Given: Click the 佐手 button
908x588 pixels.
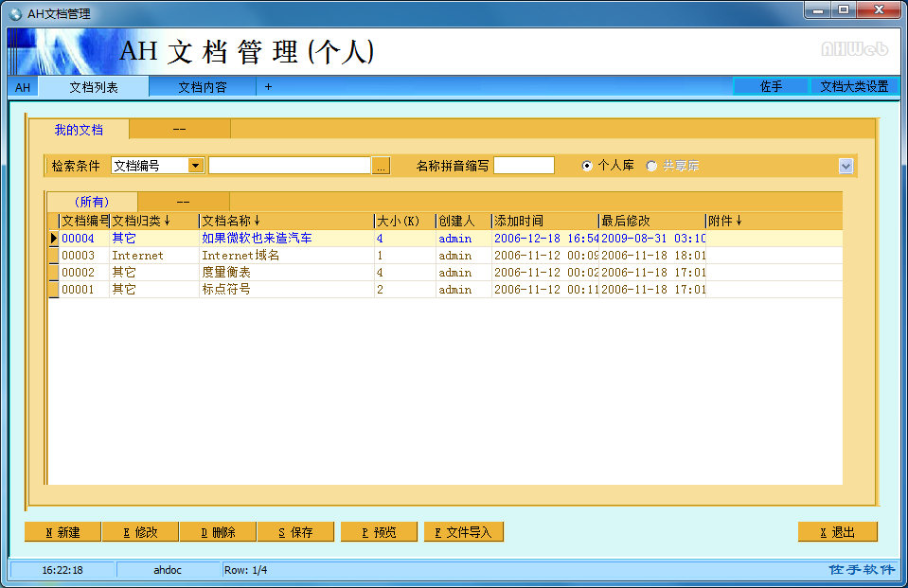Looking at the screenshot, I should (771, 86).
